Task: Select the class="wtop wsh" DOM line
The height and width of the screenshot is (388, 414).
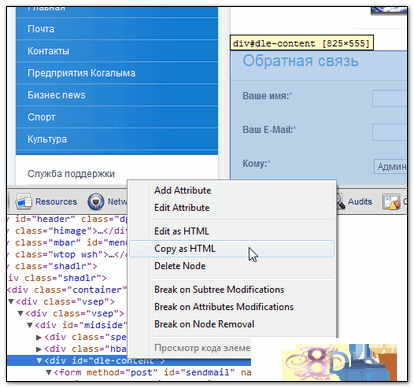Action: (x=67, y=254)
